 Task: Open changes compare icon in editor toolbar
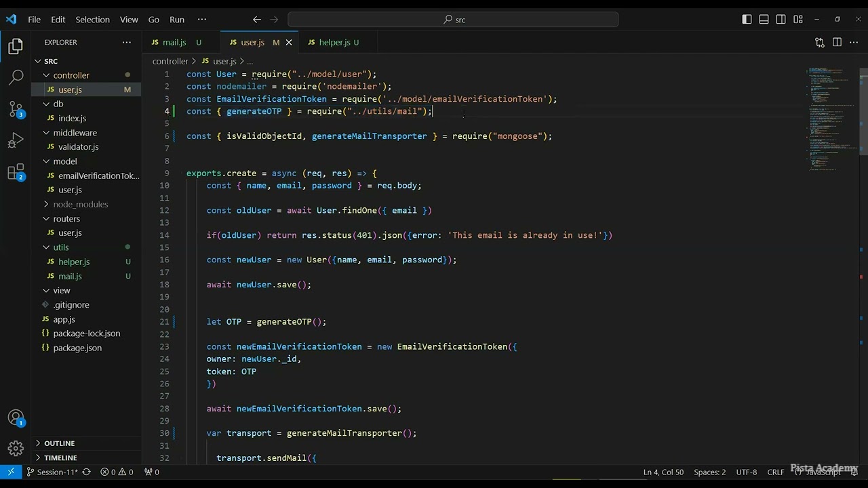[820, 42]
